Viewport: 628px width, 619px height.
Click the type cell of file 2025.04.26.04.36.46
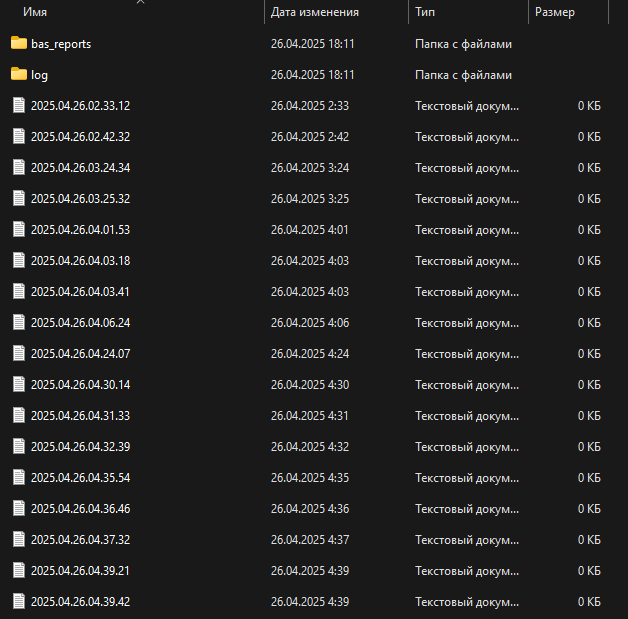pos(467,509)
